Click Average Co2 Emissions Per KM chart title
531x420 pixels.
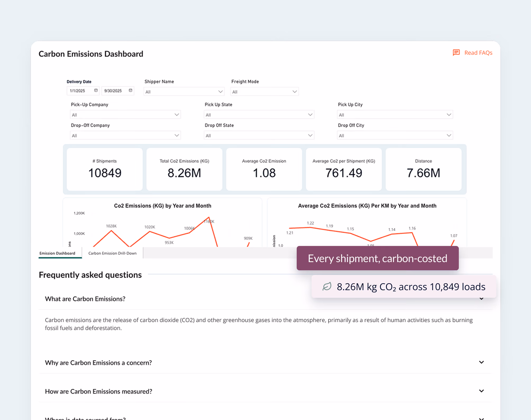pos(367,206)
